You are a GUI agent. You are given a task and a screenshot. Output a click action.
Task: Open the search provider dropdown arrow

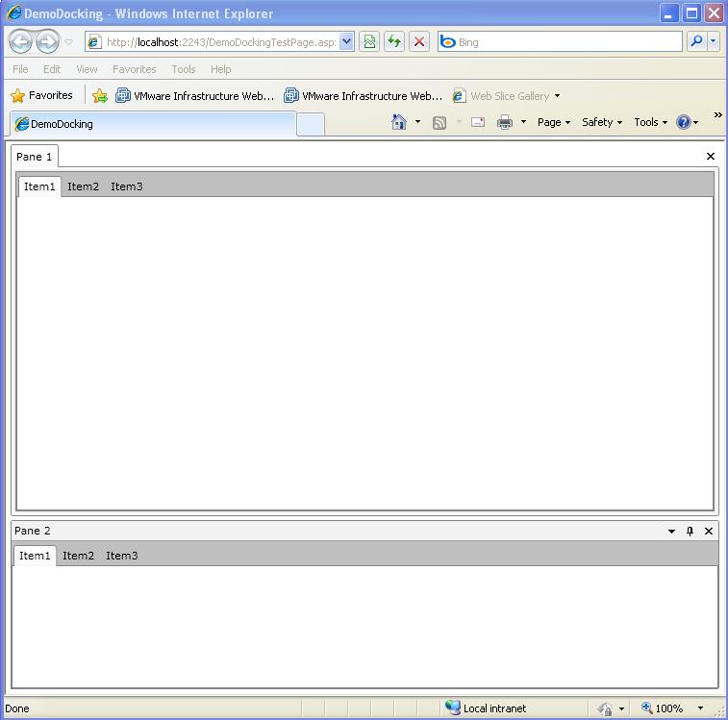click(714, 41)
